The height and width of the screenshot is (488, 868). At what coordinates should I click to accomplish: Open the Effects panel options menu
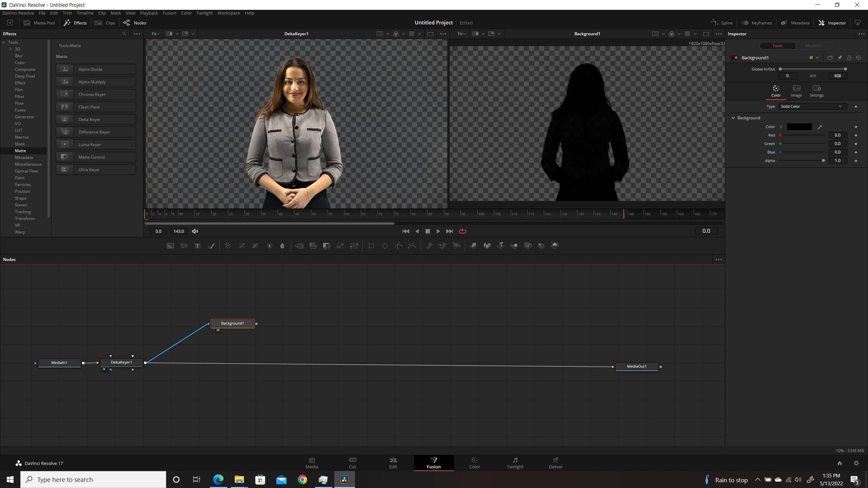click(x=137, y=34)
